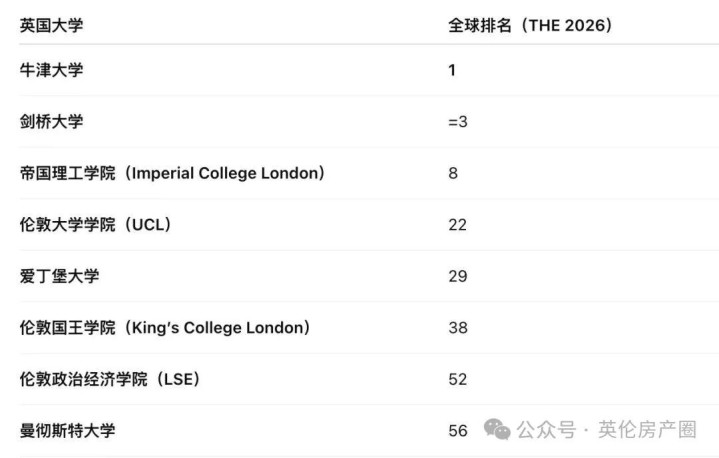
Task: Select the 伦敦政治经济学院（LSE）row
Action: 110,379
